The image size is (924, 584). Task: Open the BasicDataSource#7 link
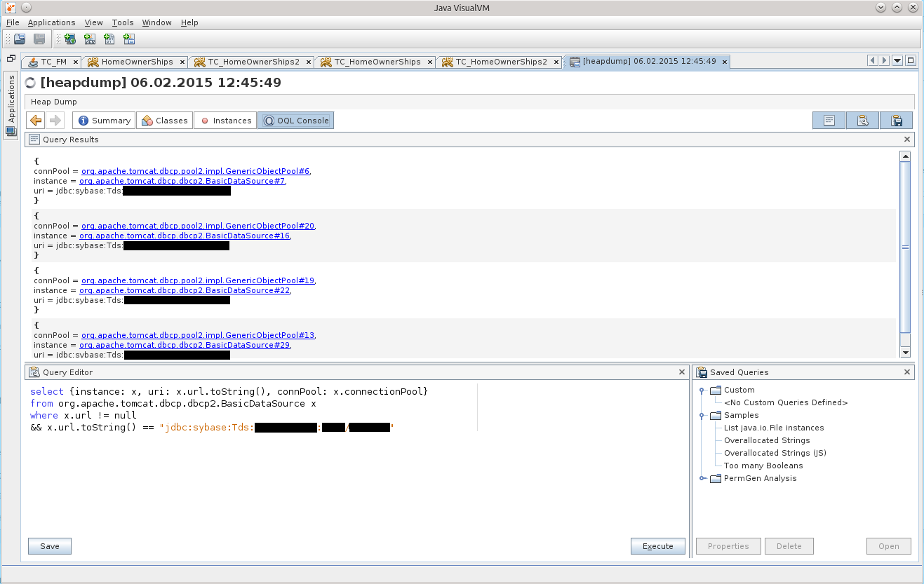(182, 181)
